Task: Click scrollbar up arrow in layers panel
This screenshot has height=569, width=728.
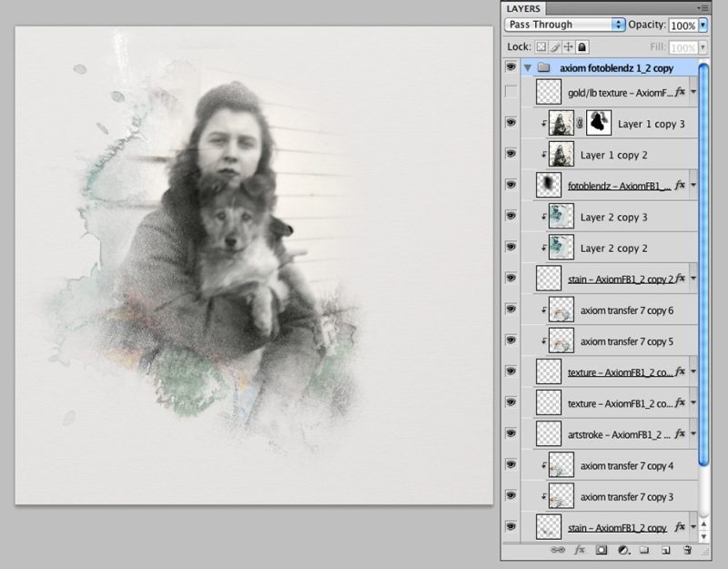Action: coord(703,524)
